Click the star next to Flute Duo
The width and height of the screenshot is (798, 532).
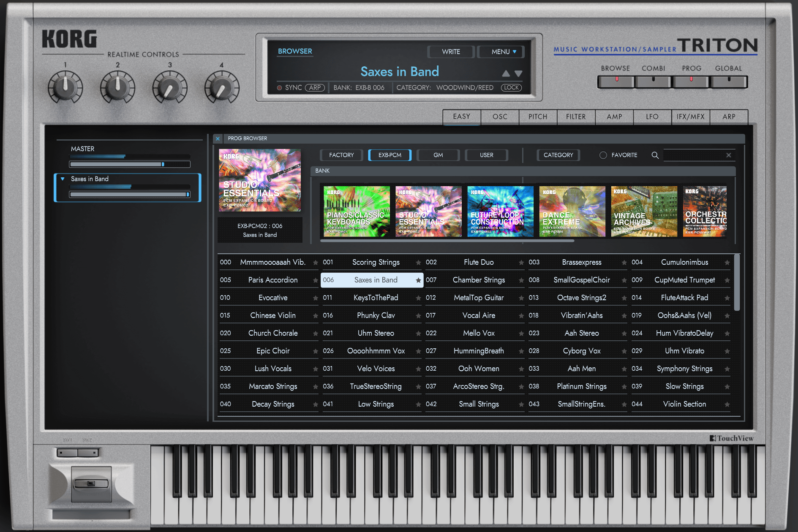[x=521, y=263]
